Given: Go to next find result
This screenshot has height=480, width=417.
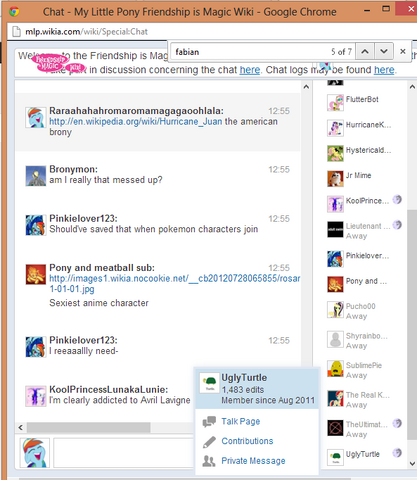Looking at the screenshot, I should pyautogui.click(x=384, y=52).
